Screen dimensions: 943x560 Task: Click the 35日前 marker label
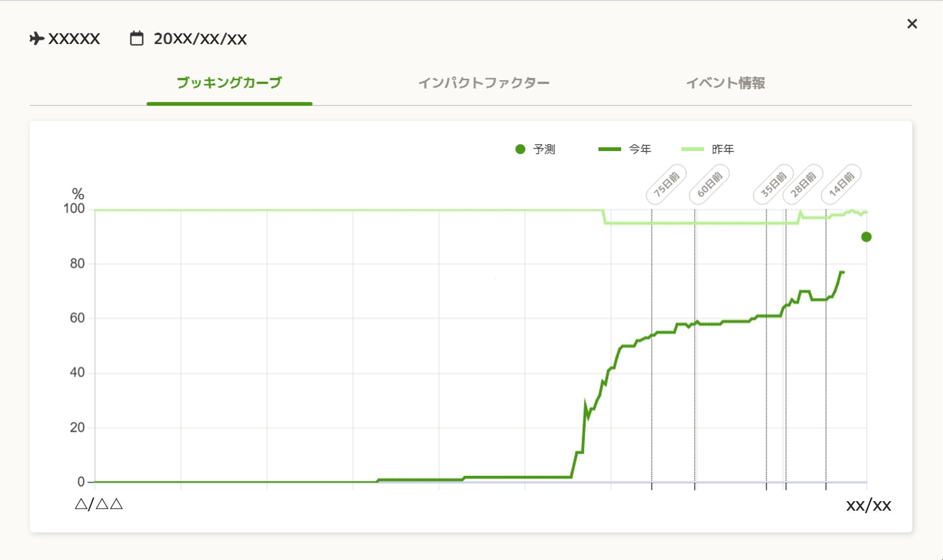(x=773, y=185)
